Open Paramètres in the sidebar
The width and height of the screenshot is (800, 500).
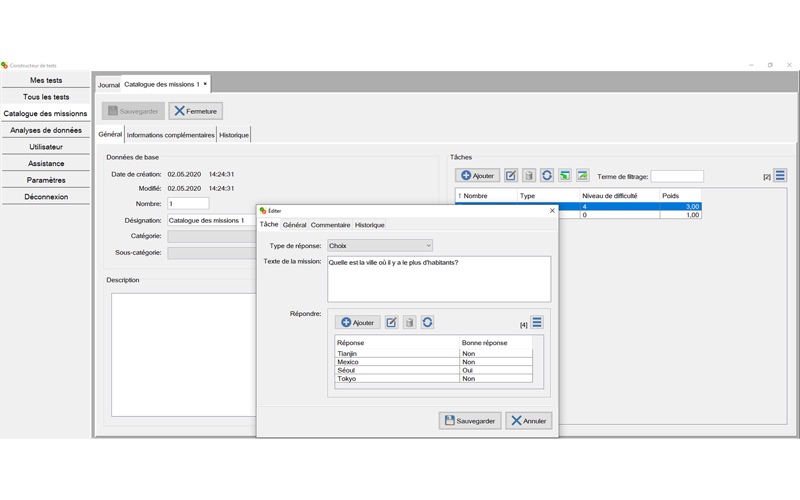tap(46, 180)
